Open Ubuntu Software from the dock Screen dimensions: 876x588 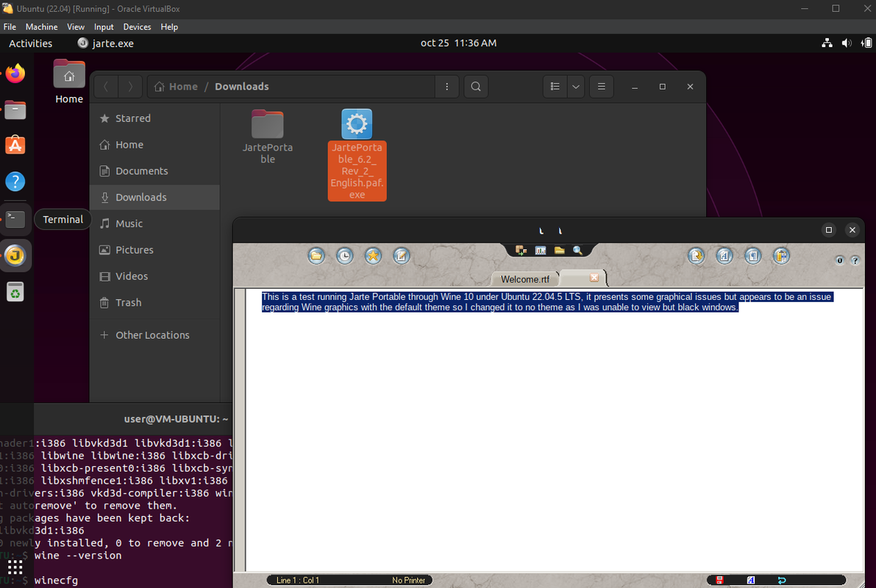(x=15, y=146)
